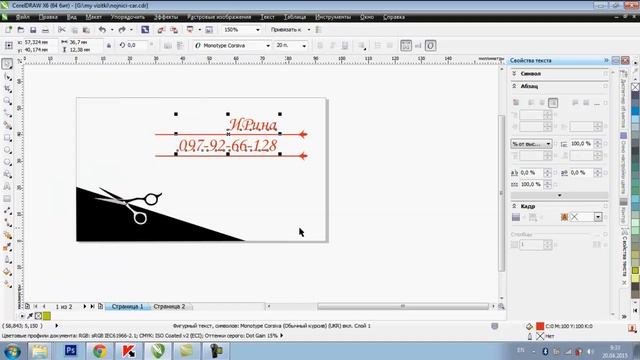Open Google Chrome from the taskbar
Viewport: 640px width, 360px height.
(x=100, y=351)
